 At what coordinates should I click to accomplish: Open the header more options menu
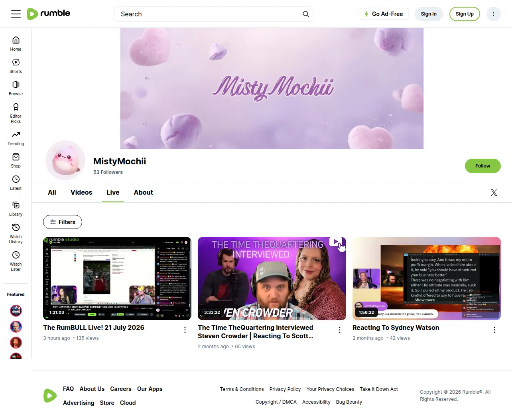click(x=494, y=14)
